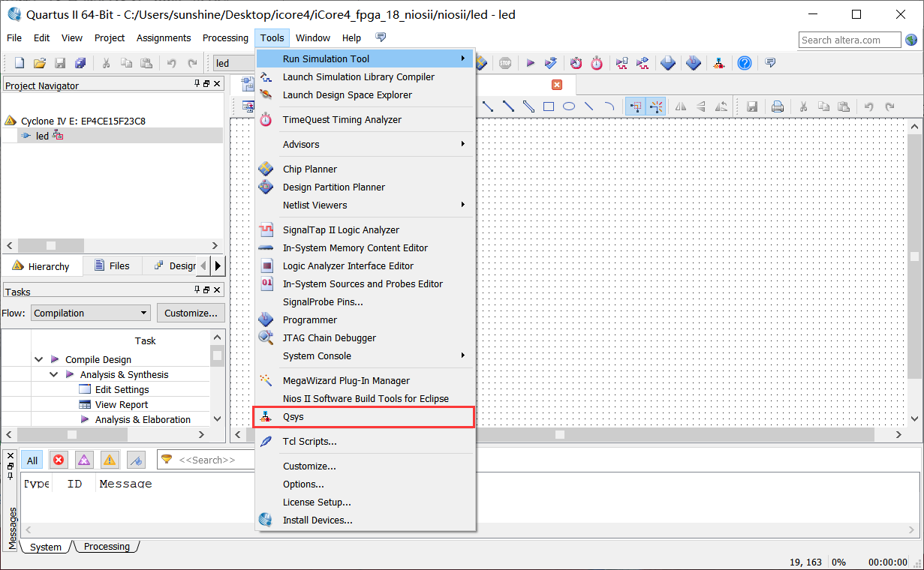Viewport: 924px width, 570px height.
Task: Toggle the error messages filter icon
Action: coord(59,460)
